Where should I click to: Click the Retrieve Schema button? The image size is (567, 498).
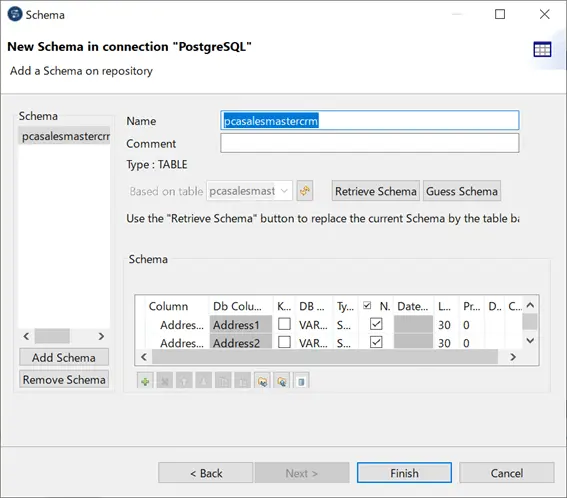376,191
